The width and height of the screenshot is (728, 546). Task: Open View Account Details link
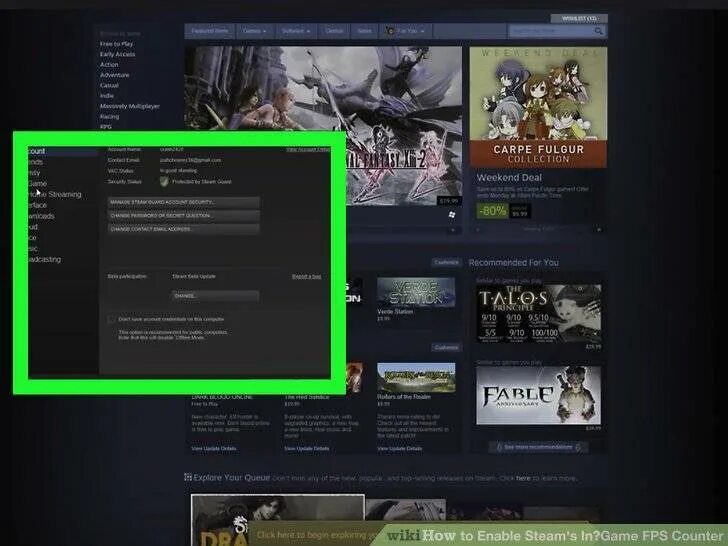coord(308,150)
